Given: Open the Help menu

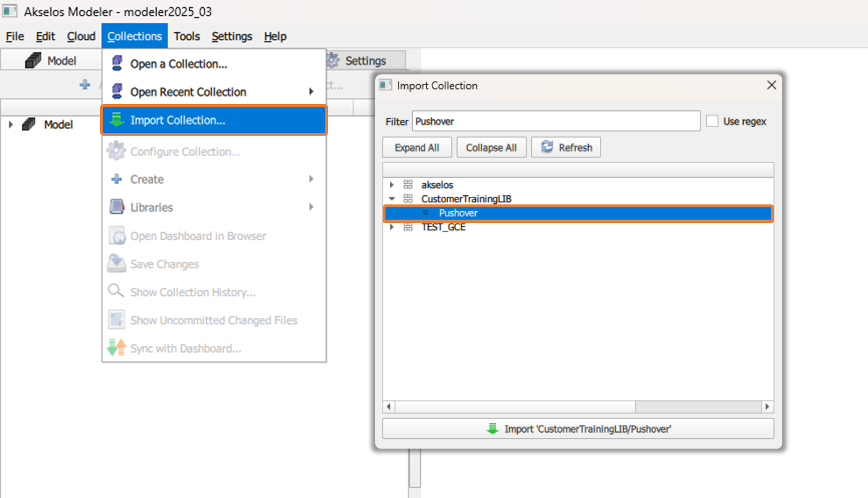Looking at the screenshot, I should pyautogui.click(x=275, y=36).
